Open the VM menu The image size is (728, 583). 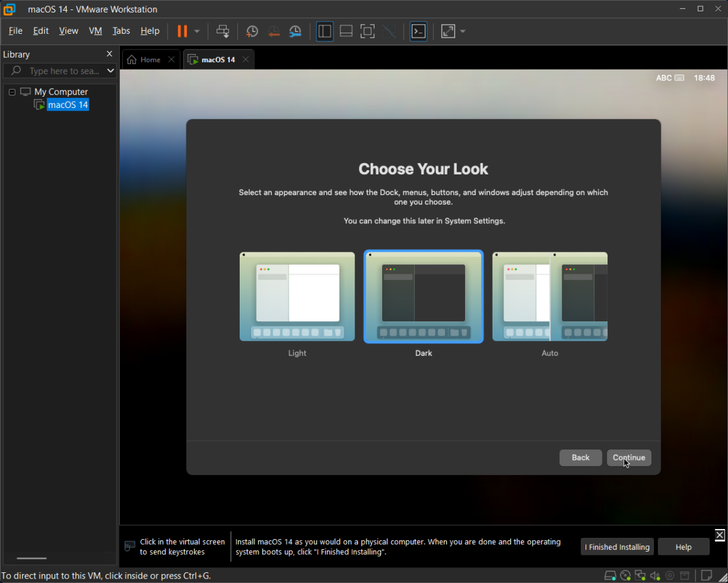[x=95, y=31]
